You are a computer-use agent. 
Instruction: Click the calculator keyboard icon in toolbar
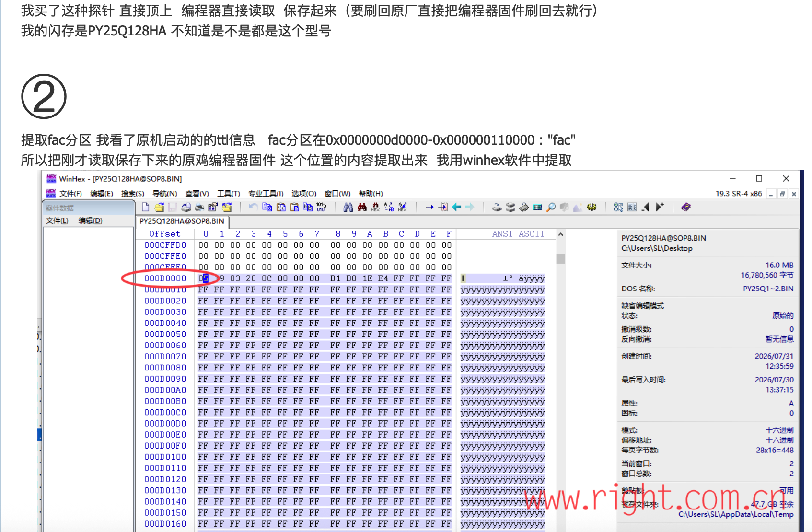[x=537, y=207]
